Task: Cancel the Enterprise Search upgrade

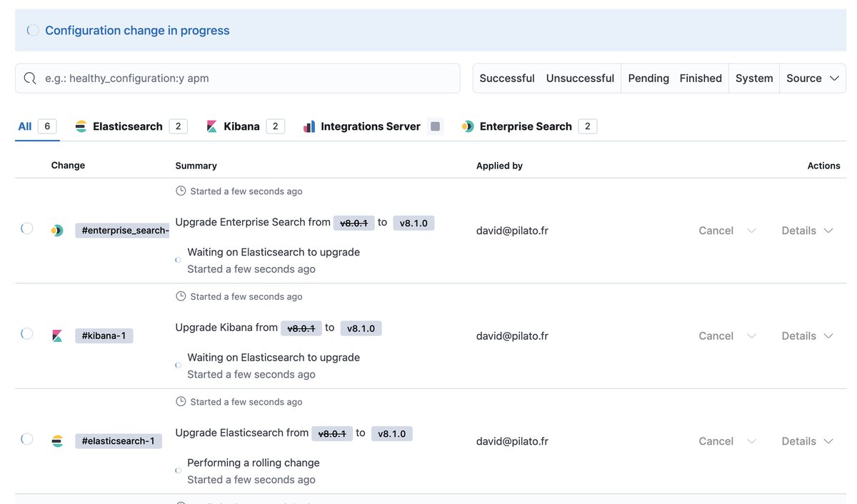Action: 716,231
